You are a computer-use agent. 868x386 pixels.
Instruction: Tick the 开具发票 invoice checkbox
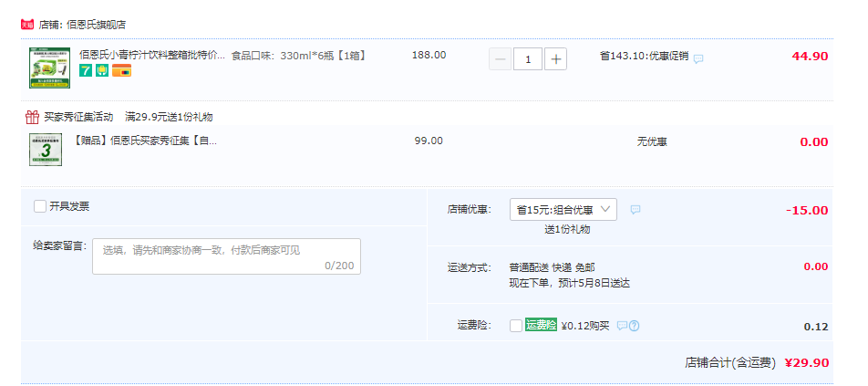click(40, 206)
